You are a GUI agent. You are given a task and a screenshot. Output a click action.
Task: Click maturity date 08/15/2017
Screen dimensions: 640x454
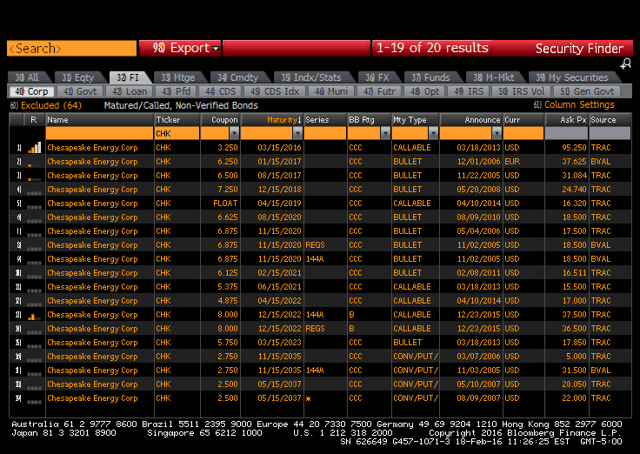(279, 176)
